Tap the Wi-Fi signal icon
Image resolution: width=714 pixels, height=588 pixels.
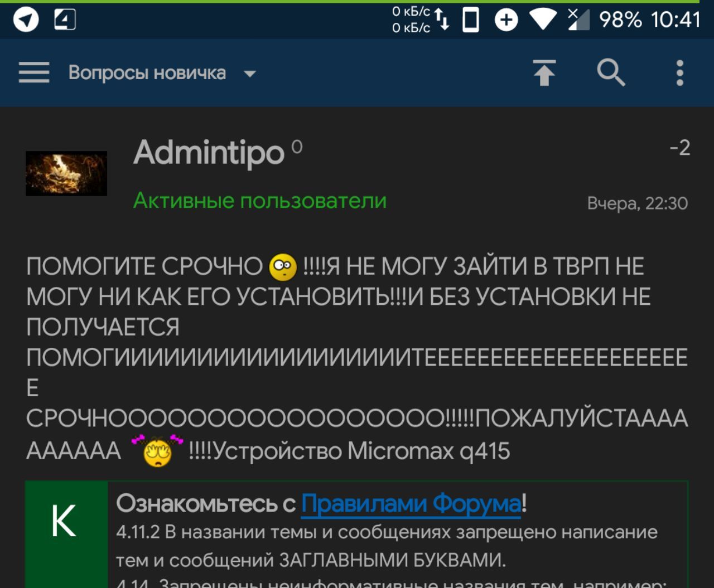point(543,20)
